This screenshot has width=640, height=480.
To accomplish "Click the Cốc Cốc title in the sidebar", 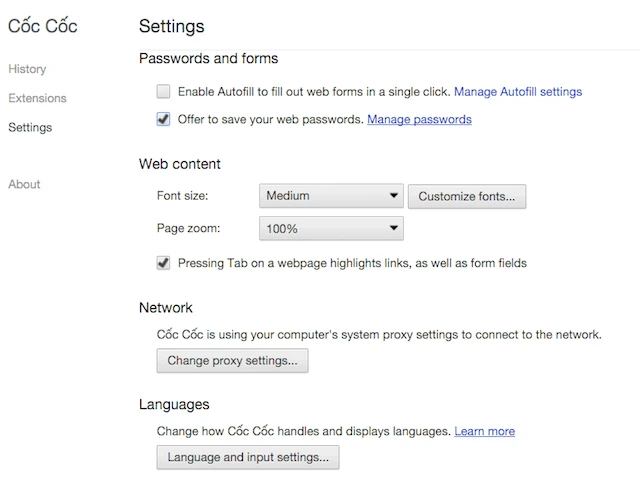I will (42, 26).
